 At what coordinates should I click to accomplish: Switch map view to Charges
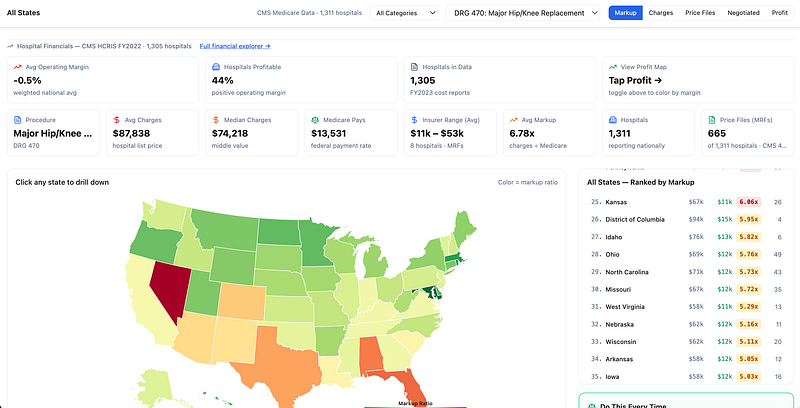(x=661, y=13)
